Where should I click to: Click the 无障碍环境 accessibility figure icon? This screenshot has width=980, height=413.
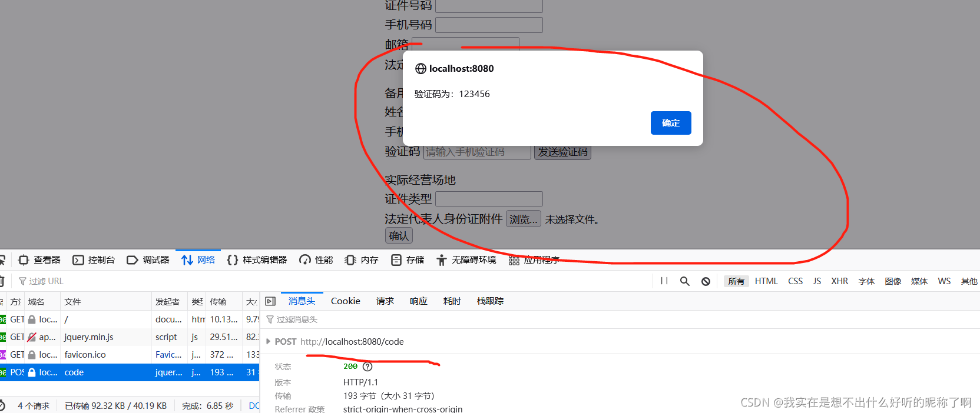click(442, 260)
